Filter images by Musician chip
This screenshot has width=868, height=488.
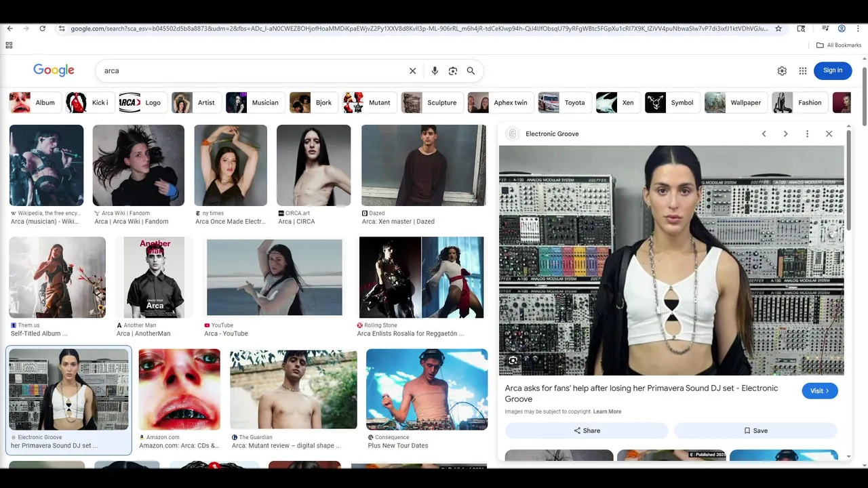[x=256, y=102]
